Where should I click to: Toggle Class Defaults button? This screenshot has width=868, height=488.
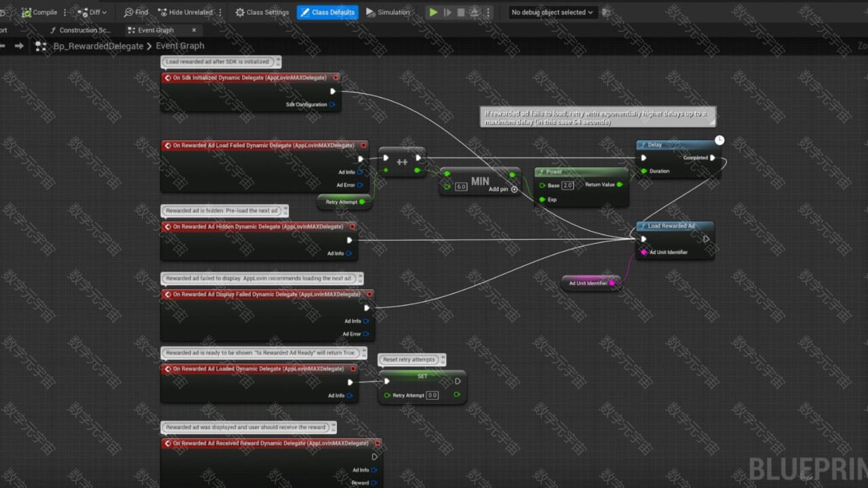point(328,12)
